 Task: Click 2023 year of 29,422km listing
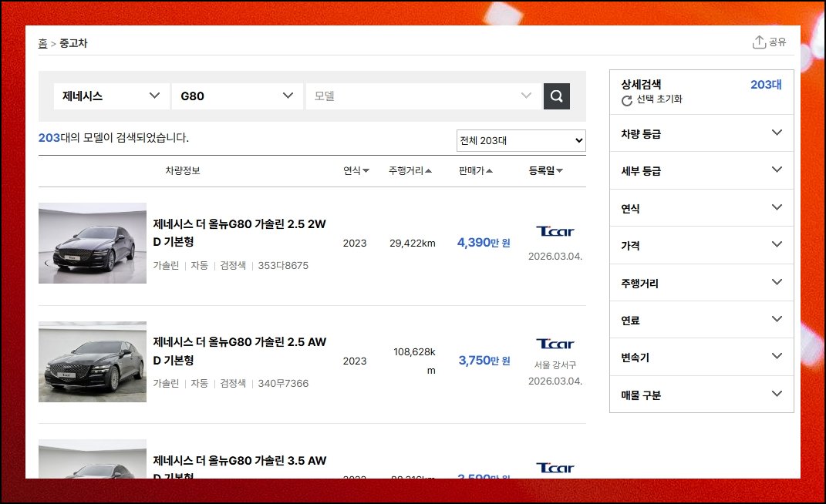[x=355, y=244]
